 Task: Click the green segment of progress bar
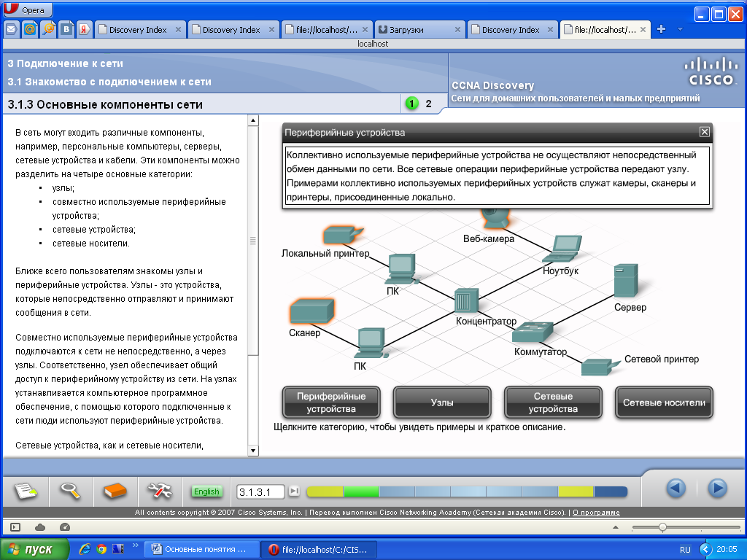360,491
